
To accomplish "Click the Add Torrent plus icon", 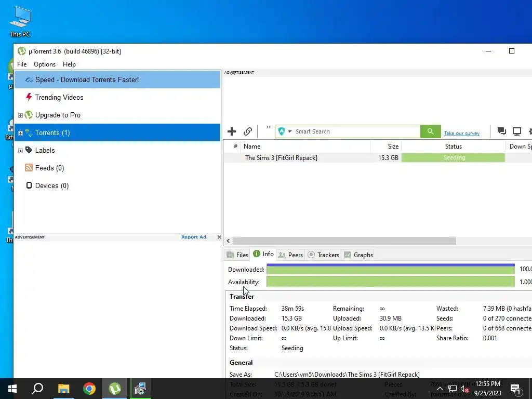I will pyautogui.click(x=232, y=131).
